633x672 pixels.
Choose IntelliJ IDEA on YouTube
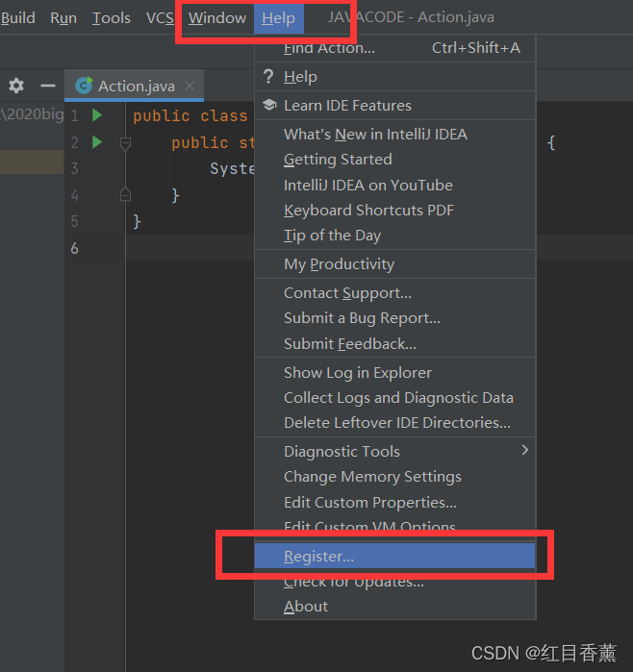[395, 186]
